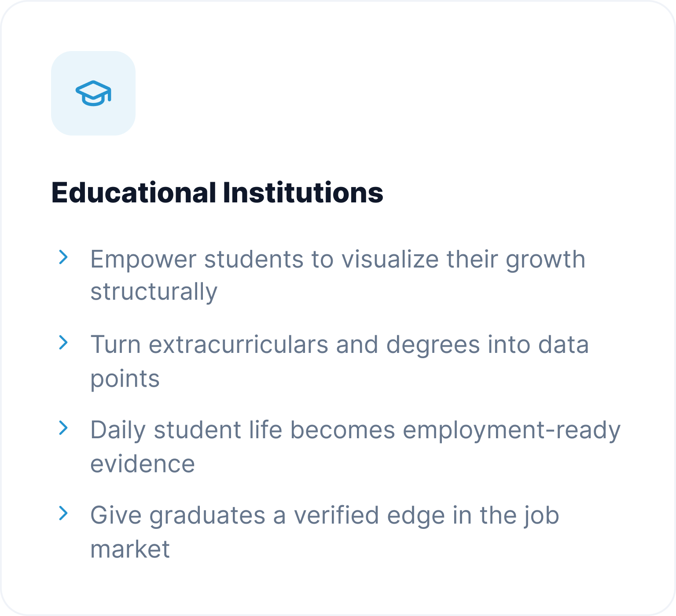Click the word "extracurriculars"

[x=239, y=345]
